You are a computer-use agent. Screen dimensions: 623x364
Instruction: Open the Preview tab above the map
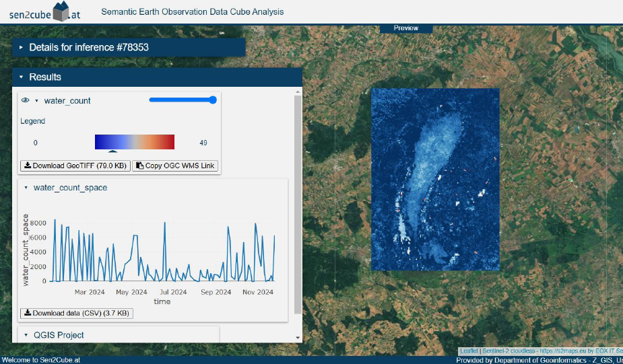pyautogui.click(x=406, y=28)
